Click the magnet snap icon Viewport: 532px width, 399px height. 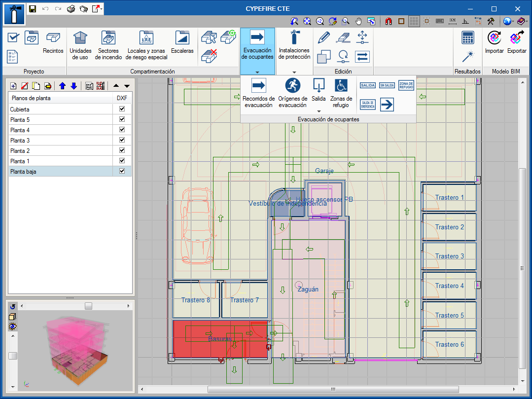pos(389,21)
